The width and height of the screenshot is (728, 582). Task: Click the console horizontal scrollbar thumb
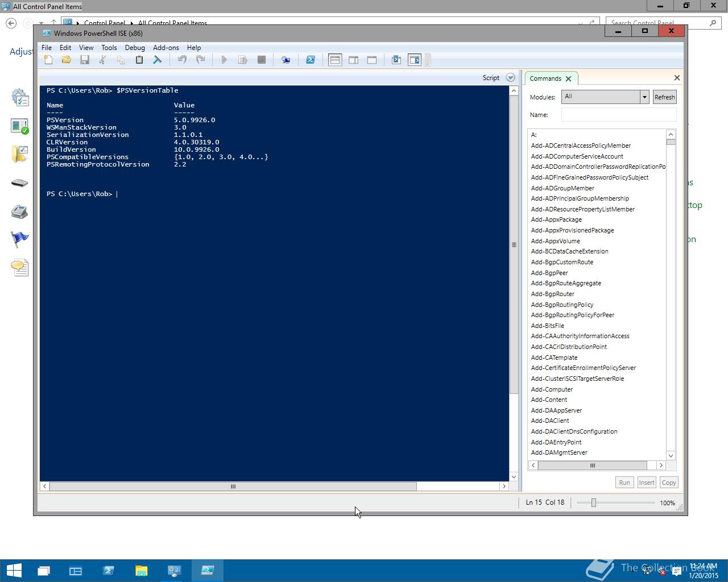click(x=233, y=487)
